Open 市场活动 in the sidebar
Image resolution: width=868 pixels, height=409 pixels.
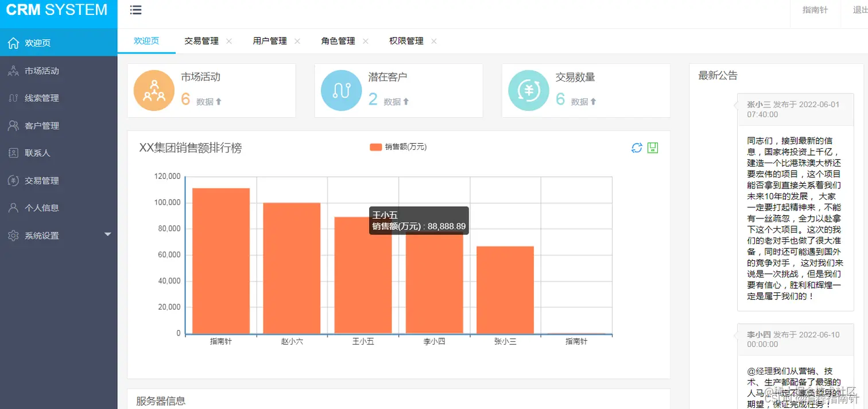pyautogui.click(x=59, y=71)
